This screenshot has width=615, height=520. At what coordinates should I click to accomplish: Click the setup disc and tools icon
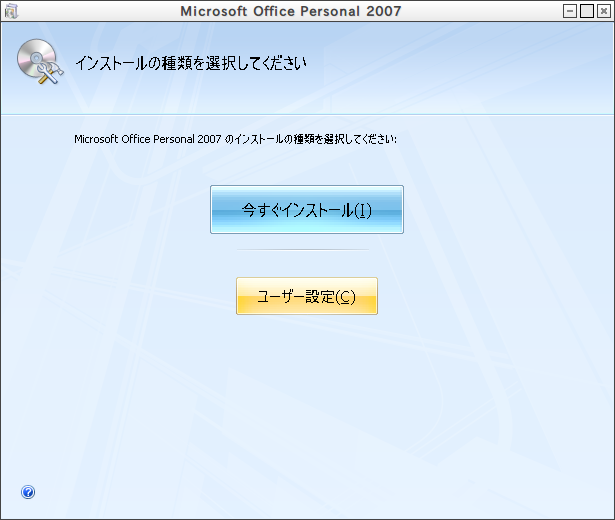tap(39, 62)
